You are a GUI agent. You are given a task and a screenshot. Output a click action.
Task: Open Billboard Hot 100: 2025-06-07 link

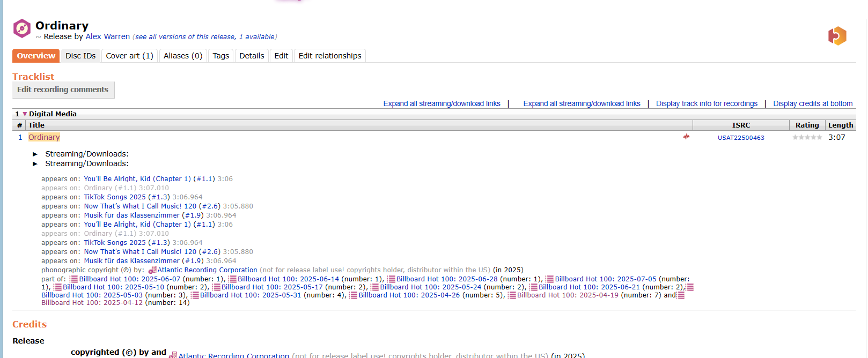[130, 279]
